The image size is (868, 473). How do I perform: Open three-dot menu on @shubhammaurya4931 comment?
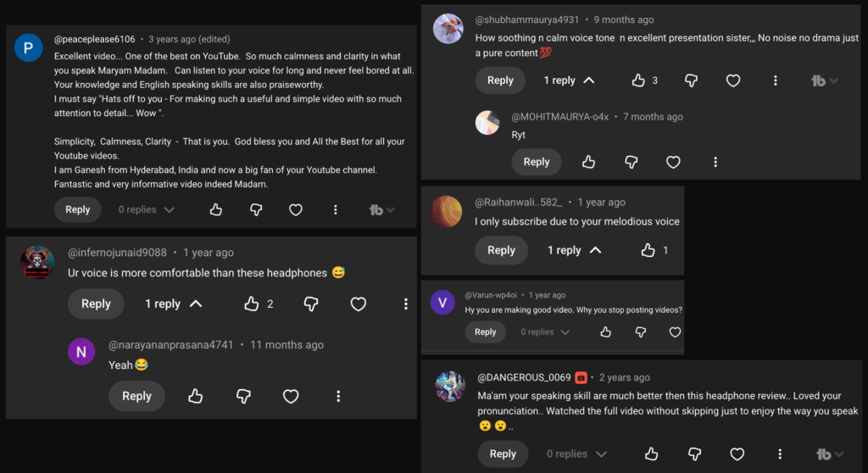775,81
